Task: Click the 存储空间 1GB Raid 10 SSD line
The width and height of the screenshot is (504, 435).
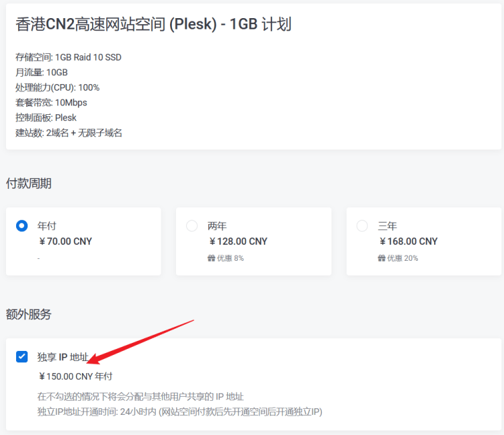Action: coord(69,57)
